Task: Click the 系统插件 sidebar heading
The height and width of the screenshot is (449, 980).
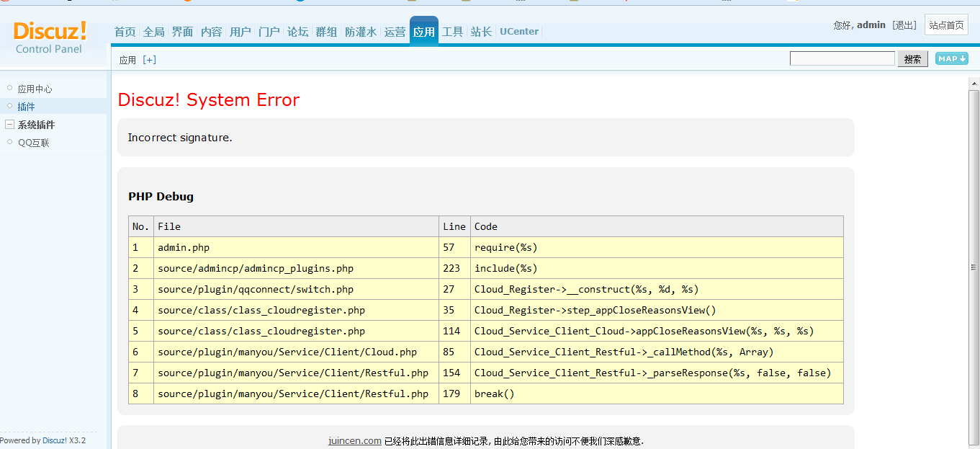Action: pos(37,125)
